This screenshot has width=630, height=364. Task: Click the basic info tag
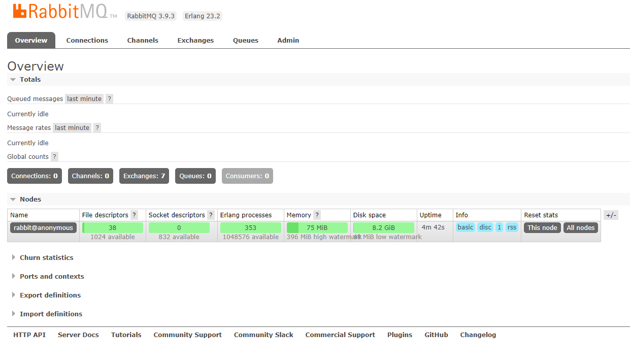click(x=466, y=227)
